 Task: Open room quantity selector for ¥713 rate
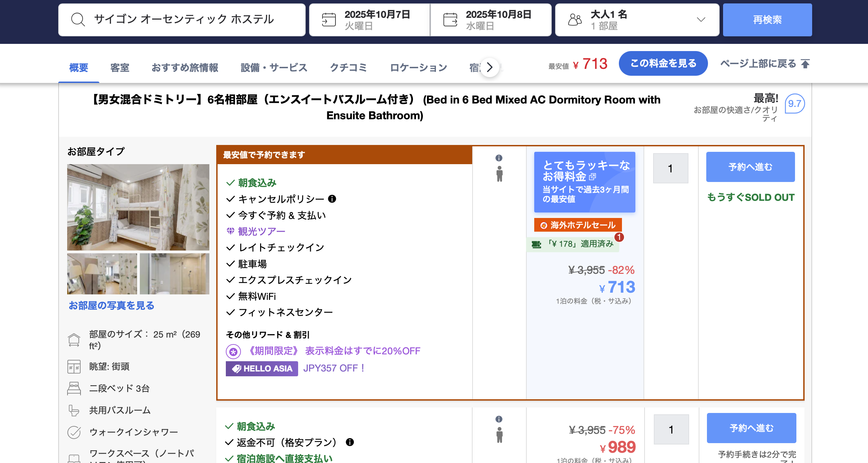[x=670, y=168]
